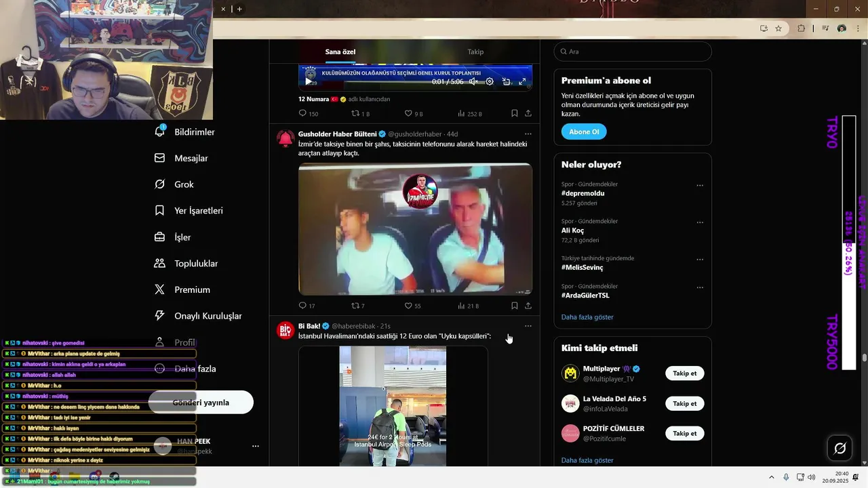This screenshot has height=488, width=868.
Task: Open Topluluklar people sidebar item
Action: click(x=186, y=263)
